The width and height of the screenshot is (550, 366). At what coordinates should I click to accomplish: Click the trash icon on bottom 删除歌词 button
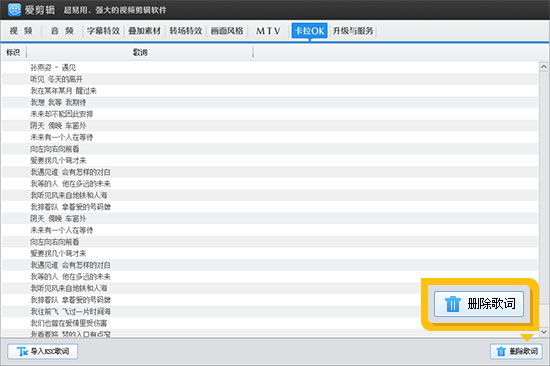[501, 351]
